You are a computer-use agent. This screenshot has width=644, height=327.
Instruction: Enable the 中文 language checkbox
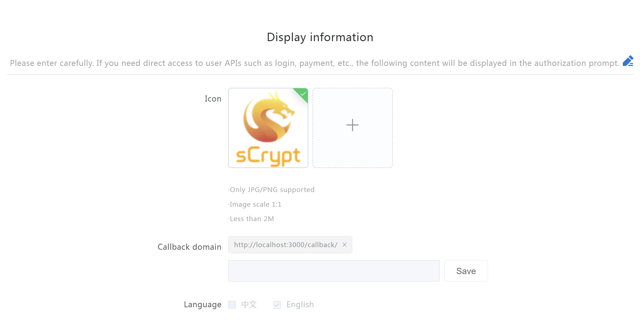pos(232,304)
